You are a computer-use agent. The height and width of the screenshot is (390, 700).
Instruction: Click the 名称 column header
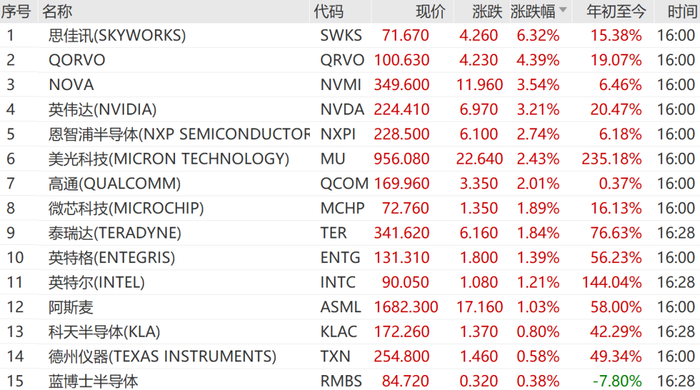coord(57,11)
